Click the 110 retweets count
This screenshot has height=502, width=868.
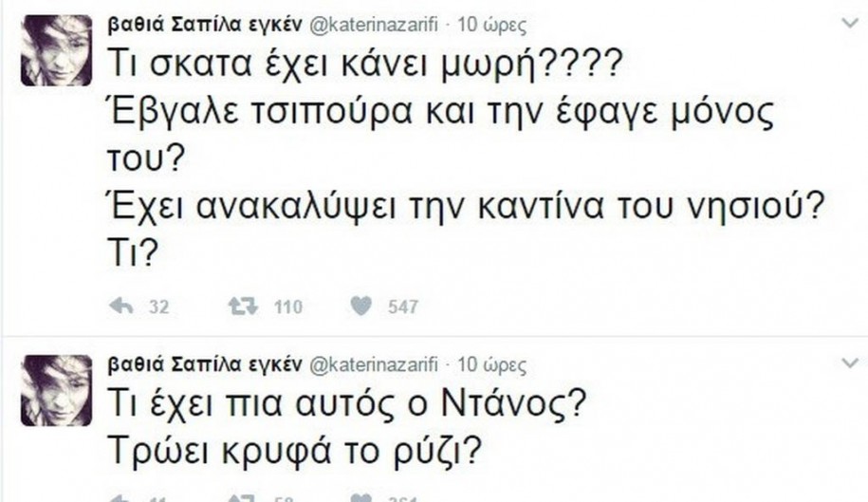point(286,307)
